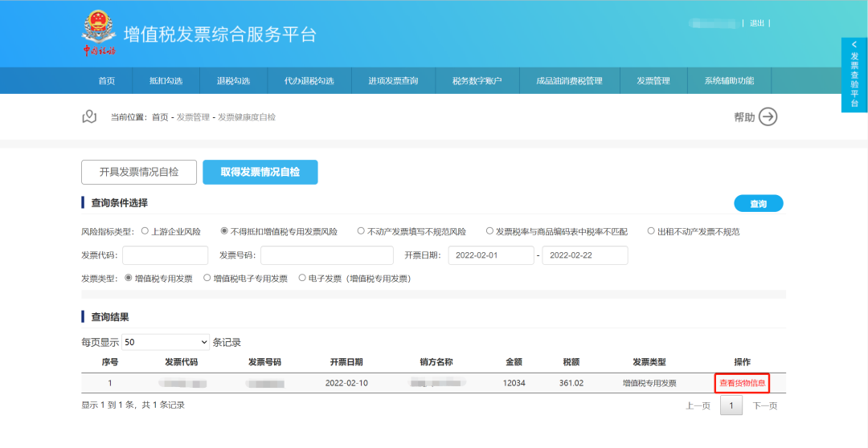This screenshot has height=448, width=868.
Task: Click 发票管理 in the breadcrumb
Action: pyautogui.click(x=193, y=117)
